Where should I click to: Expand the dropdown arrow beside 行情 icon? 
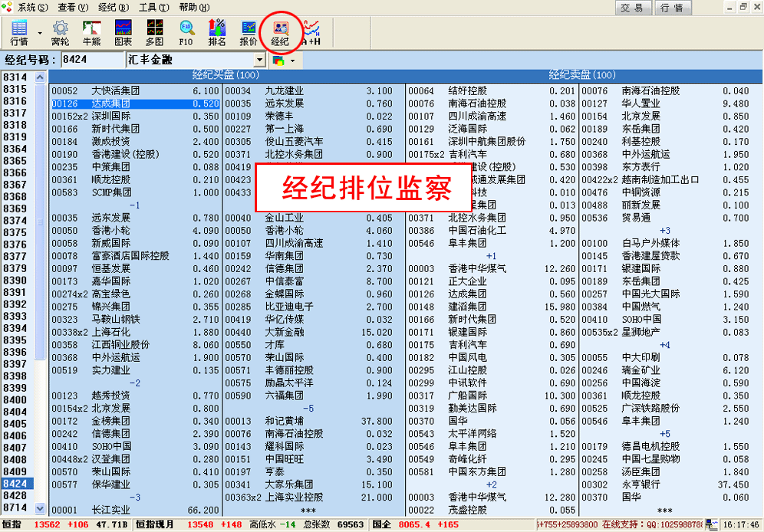39,34
